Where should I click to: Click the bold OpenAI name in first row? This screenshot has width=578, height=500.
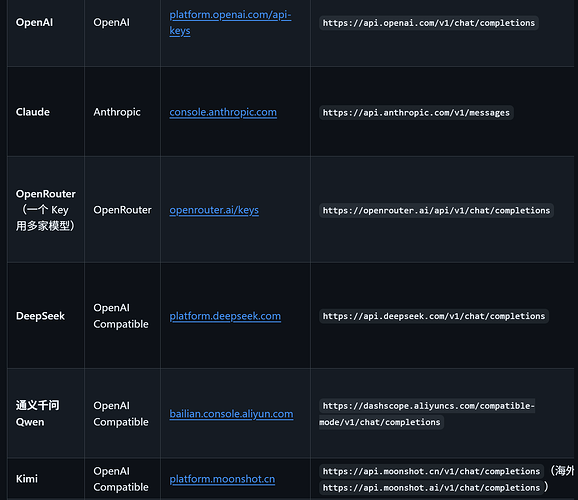click(x=34, y=22)
